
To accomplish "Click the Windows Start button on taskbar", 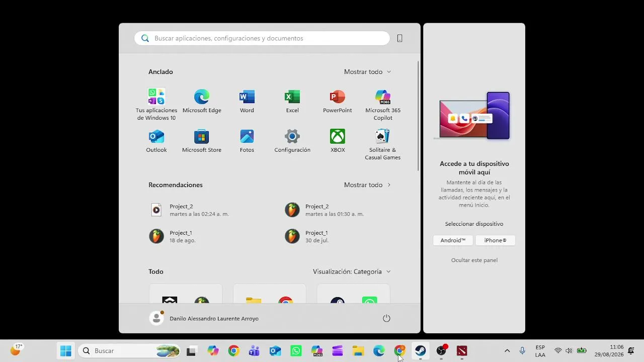I will click(x=66, y=351).
